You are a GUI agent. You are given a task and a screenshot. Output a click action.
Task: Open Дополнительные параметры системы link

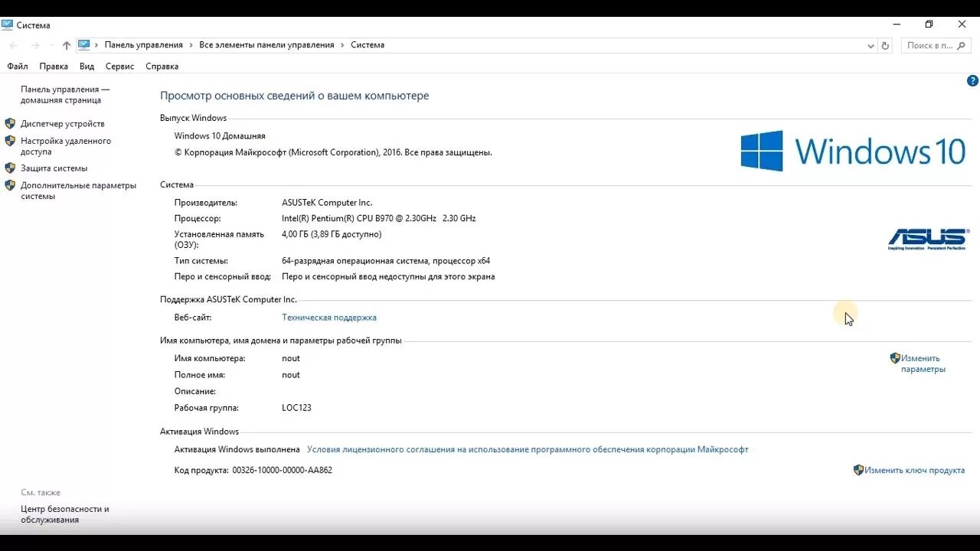pyautogui.click(x=78, y=191)
